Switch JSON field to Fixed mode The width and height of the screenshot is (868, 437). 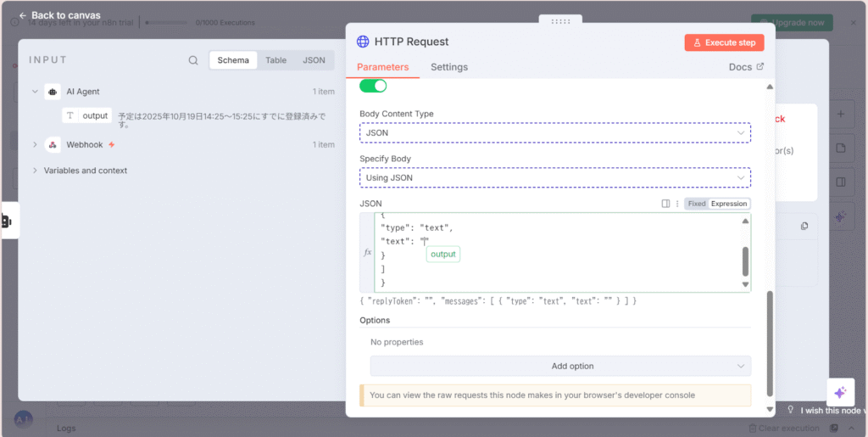(696, 204)
